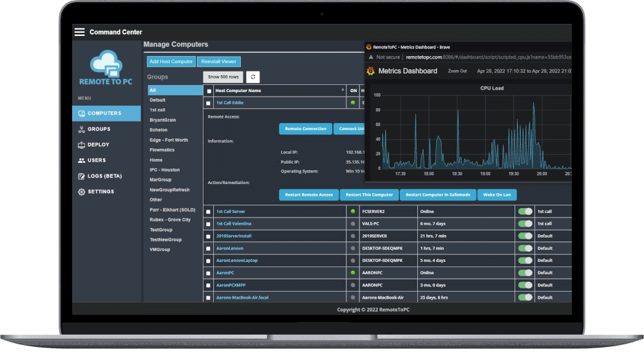Select the TestNewGroup group
644x356 pixels.
[166, 239]
